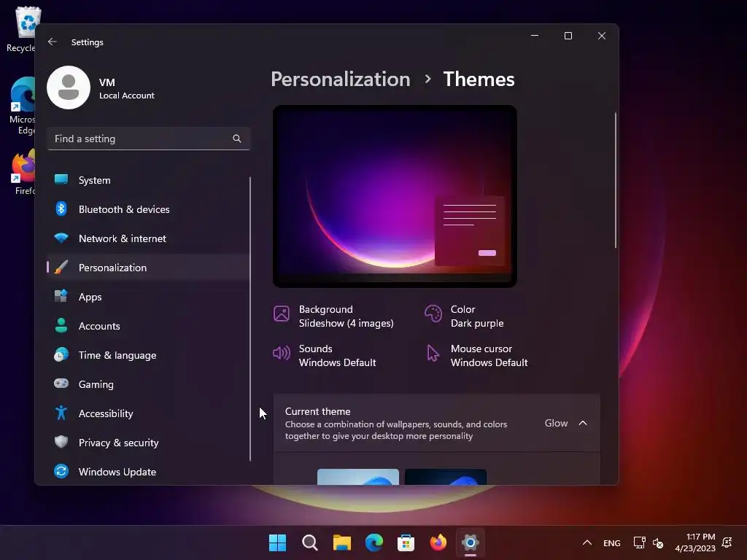Click the Mouse cursor pointer icon
The height and width of the screenshot is (560, 747).
pos(433,353)
